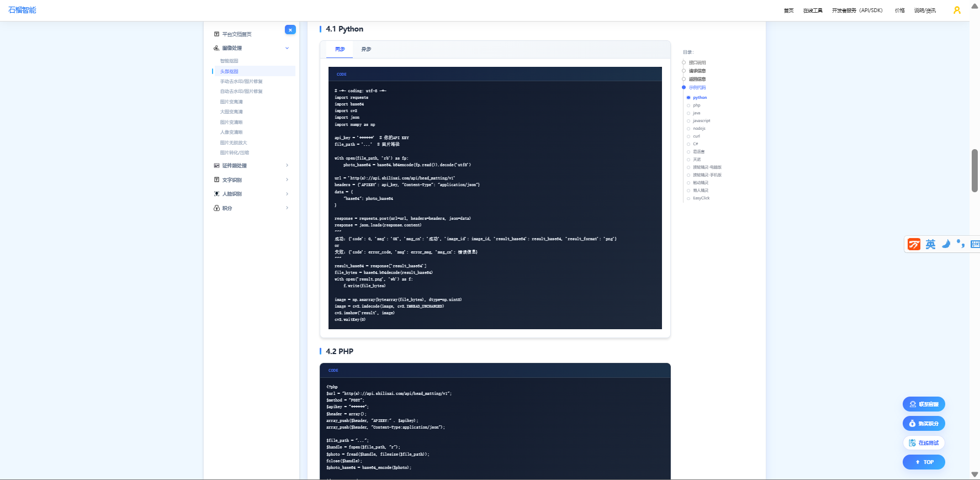This screenshot has height=480, width=980.
Task: Toggle the 英 language mode in input bar
Action: 930,244
